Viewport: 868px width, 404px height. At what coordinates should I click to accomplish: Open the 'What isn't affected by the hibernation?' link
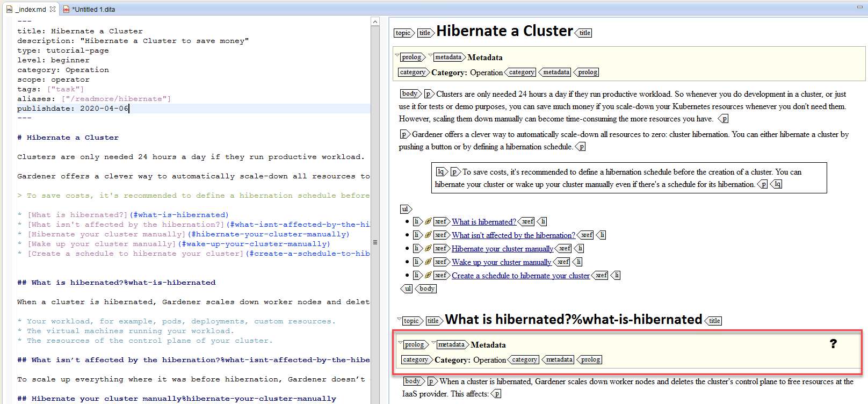513,235
